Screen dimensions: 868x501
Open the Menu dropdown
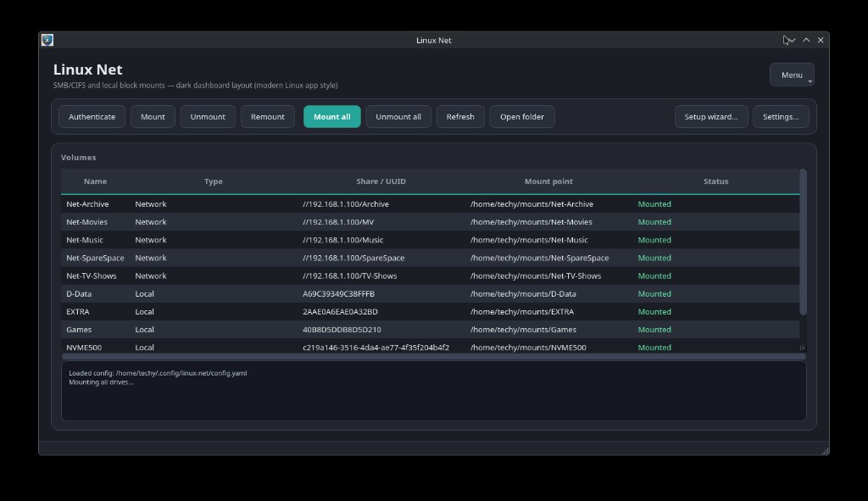[x=792, y=75]
